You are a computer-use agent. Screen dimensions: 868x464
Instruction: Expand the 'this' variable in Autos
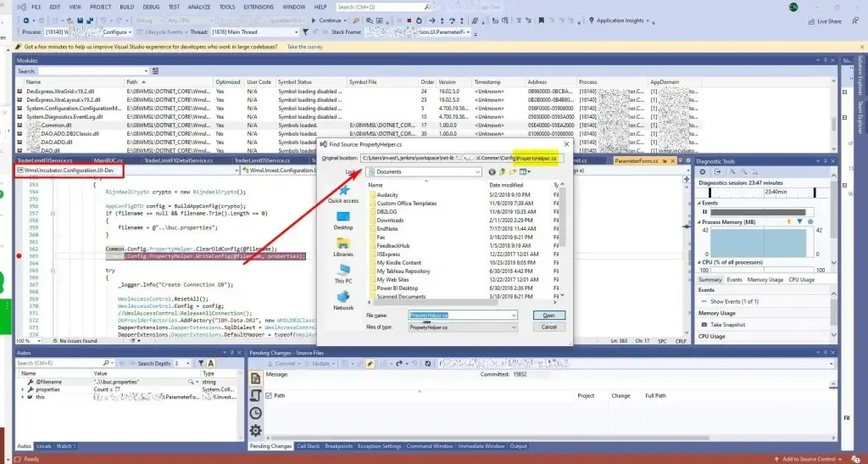[23, 397]
